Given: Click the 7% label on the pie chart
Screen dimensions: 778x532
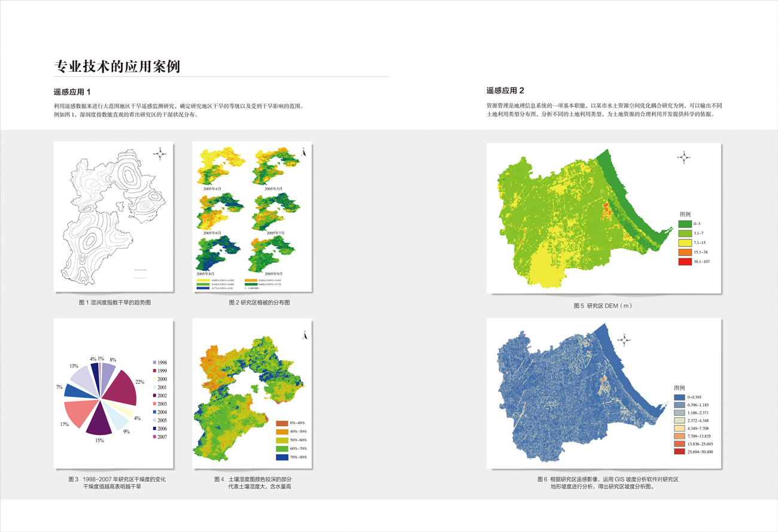Looking at the screenshot, I should (x=60, y=387).
